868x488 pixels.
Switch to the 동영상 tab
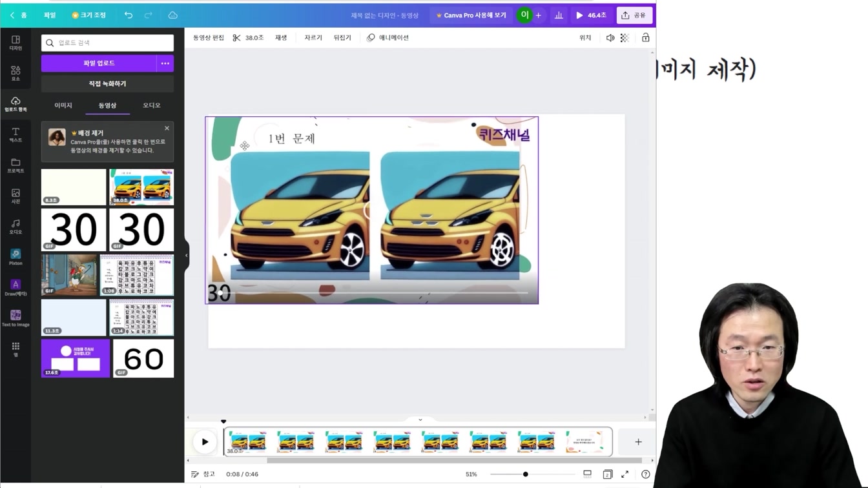point(107,105)
